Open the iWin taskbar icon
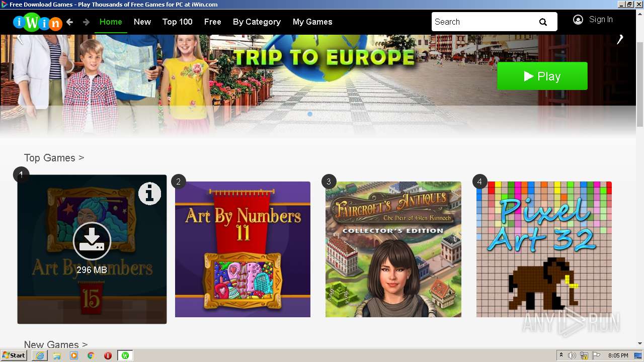 tap(125, 355)
